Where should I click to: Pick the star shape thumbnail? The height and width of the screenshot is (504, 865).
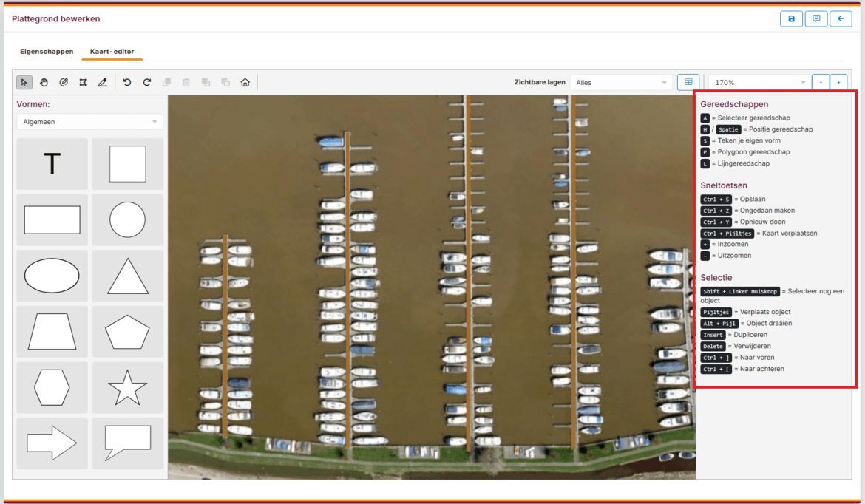[127, 387]
